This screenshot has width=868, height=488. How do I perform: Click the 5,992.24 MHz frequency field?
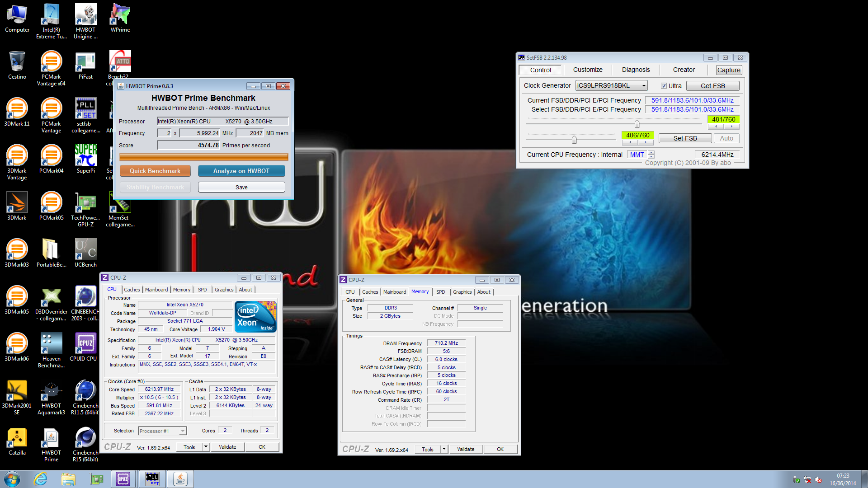tap(199, 133)
